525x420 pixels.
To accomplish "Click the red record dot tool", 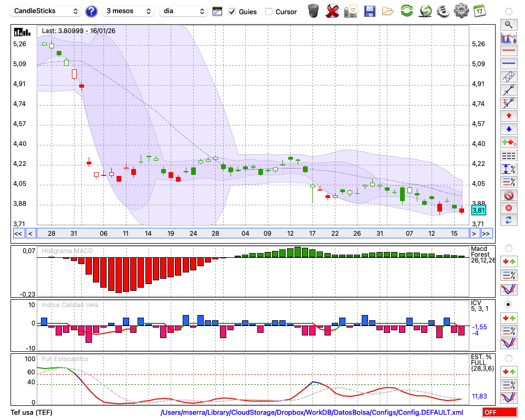I will pyautogui.click(x=508, y=208).
